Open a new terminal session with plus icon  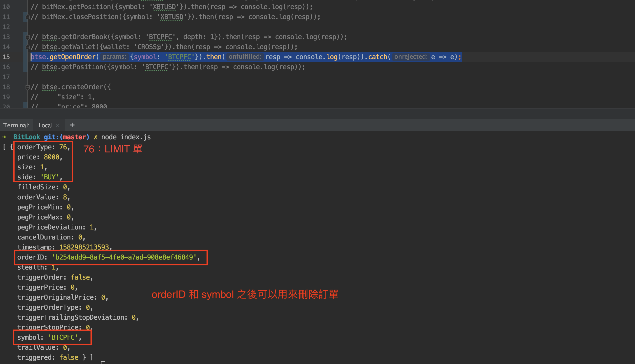tap(72, 125)
